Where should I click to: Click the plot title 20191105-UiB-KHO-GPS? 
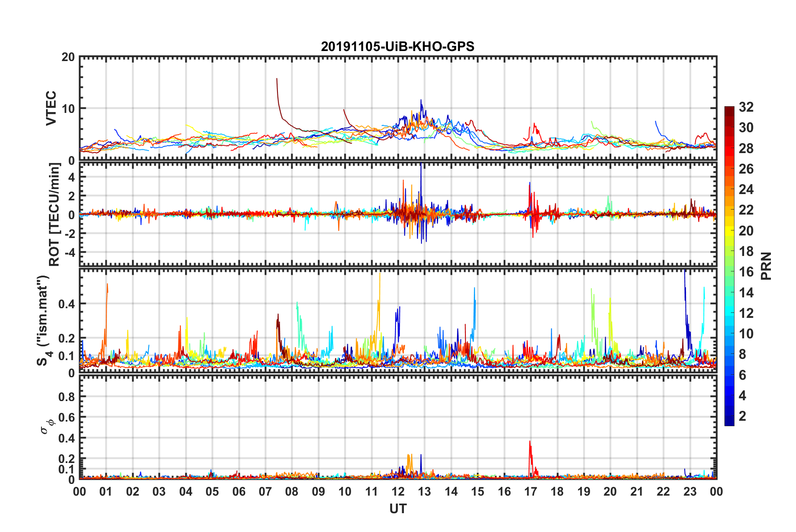click(398, 46)
